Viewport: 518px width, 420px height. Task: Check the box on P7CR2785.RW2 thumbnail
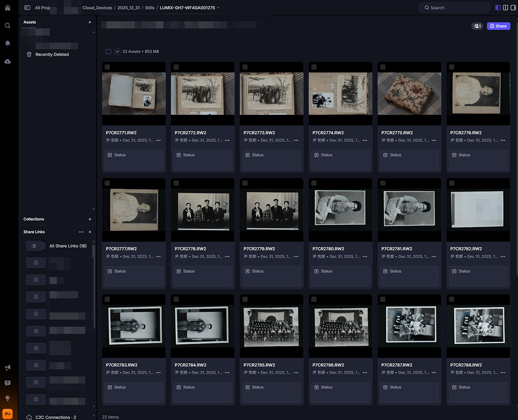245,299
